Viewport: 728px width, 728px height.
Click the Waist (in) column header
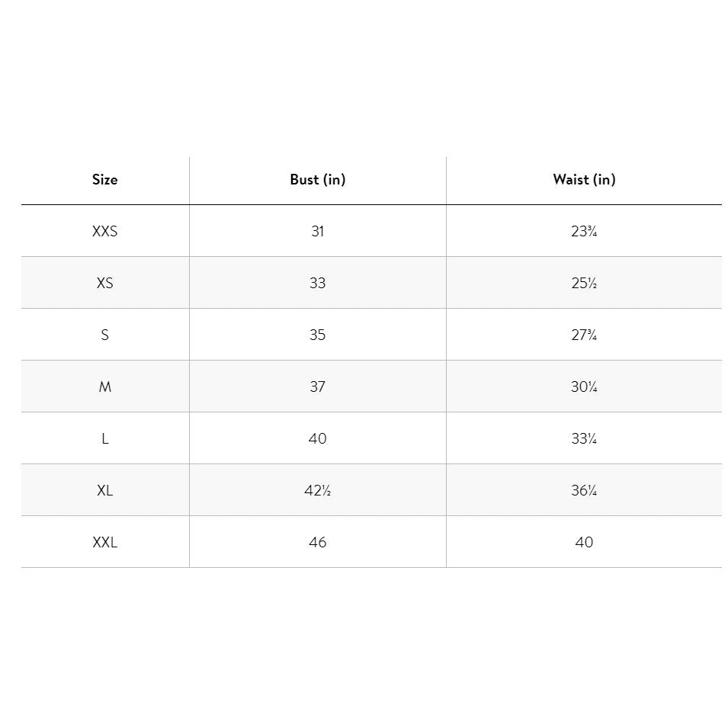click(x=584, y=180)
